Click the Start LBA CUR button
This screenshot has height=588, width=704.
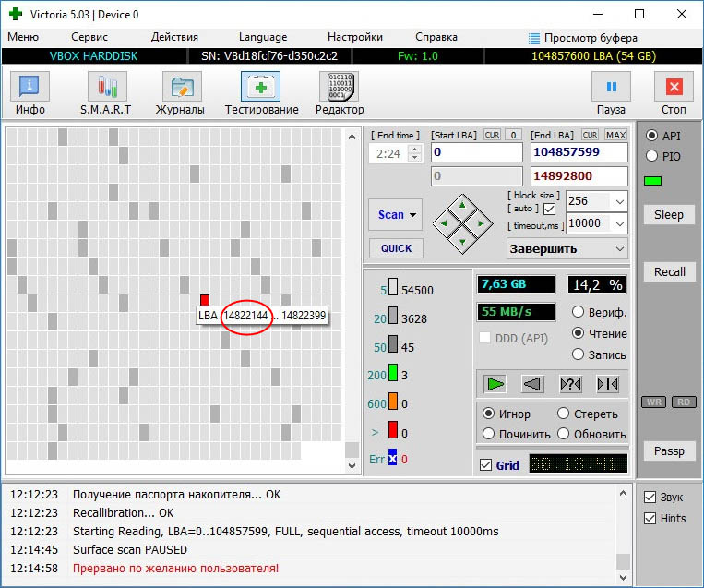492,135
